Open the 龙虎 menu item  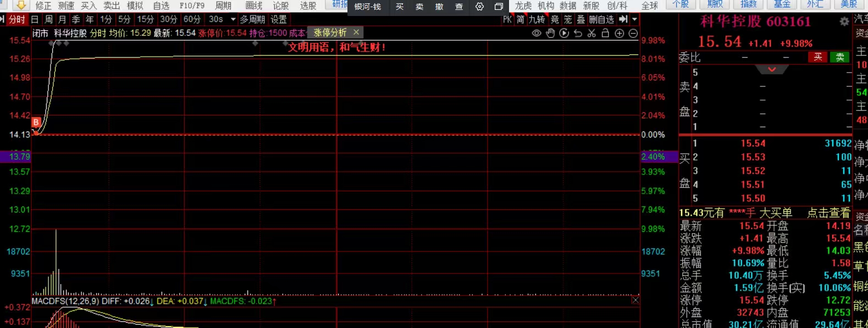tap(523, 6)
